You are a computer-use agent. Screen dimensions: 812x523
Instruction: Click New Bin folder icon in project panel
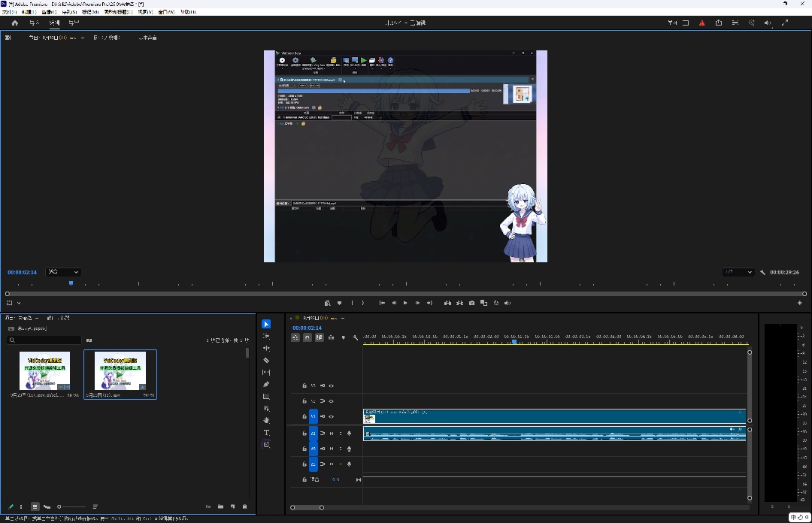click(x=220, y=506)
